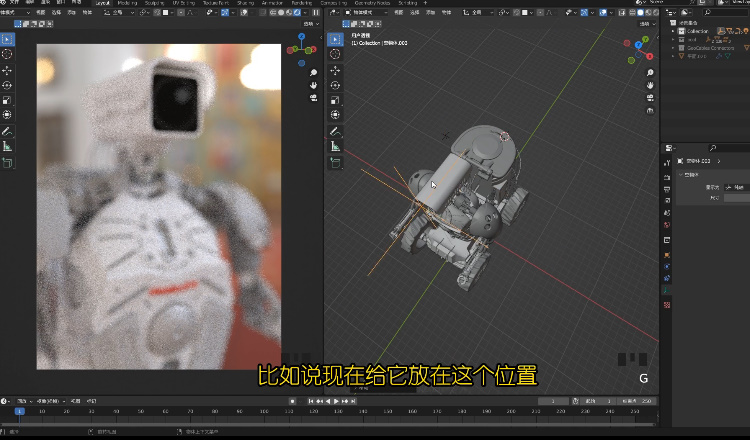Image resolution: width=750 pixels, height=440 pixels.
Task: Select the Add Cube tool in right viewport
Action: [337, 162]
